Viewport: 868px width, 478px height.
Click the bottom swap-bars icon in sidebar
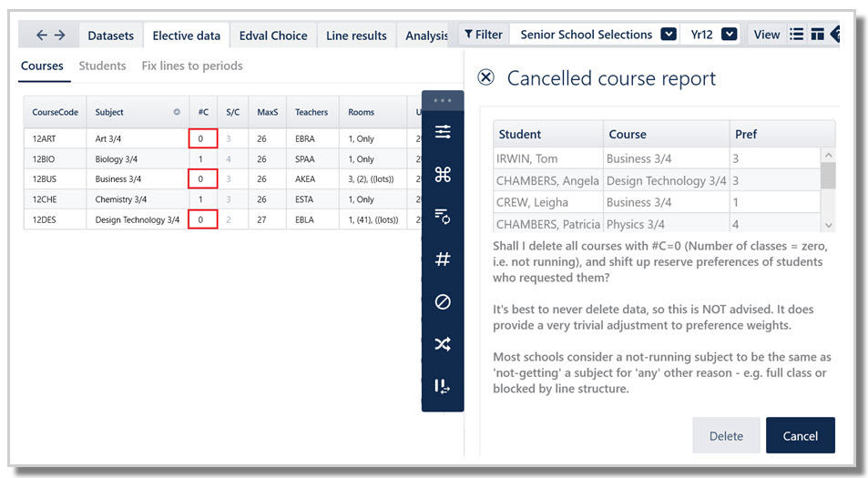coord(443,386)
